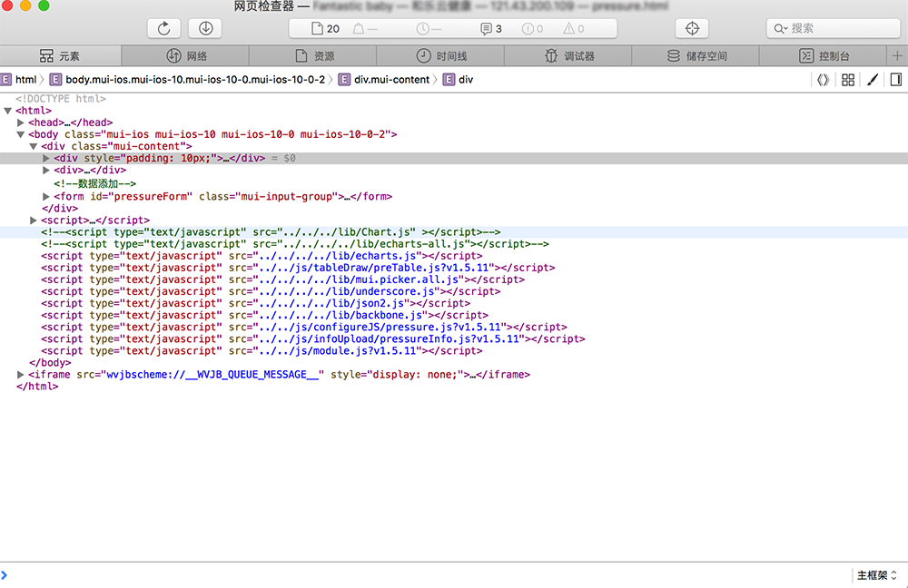Open console logs count showing 3
This screenshot has height=588, width=908.
click(x=491, y=29)
